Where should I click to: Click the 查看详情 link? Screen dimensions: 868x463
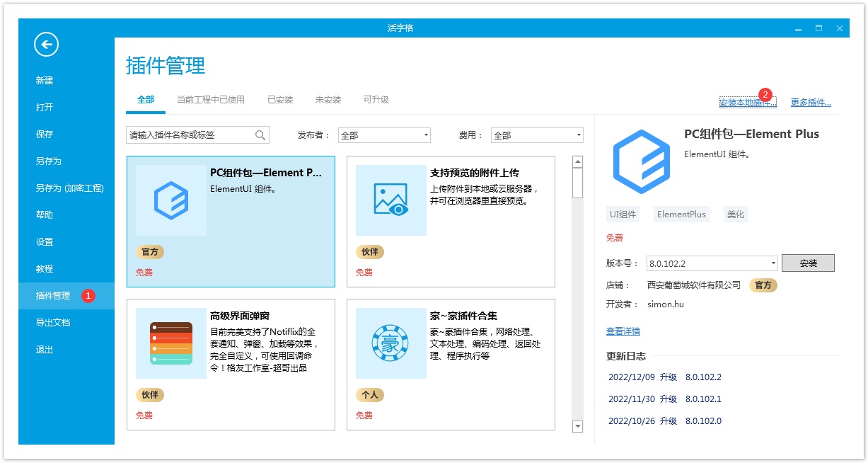pyautogui.click(x=623, y=331)
